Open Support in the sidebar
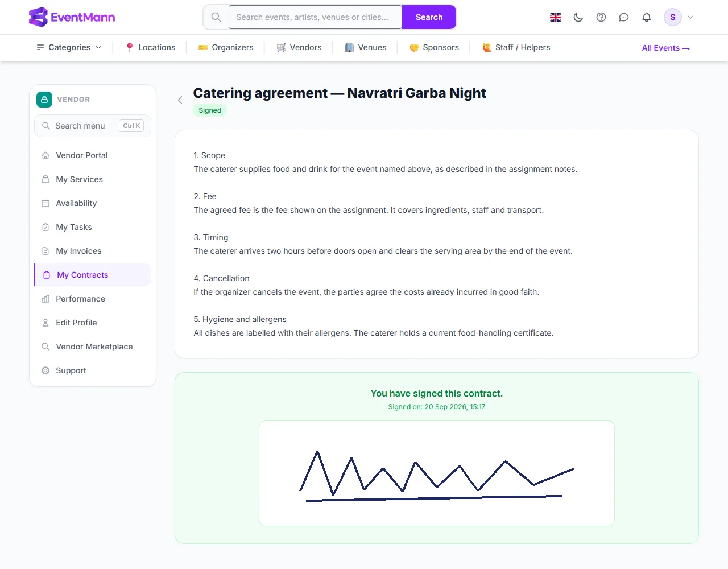728x569 pixels. tap(93, 370)
